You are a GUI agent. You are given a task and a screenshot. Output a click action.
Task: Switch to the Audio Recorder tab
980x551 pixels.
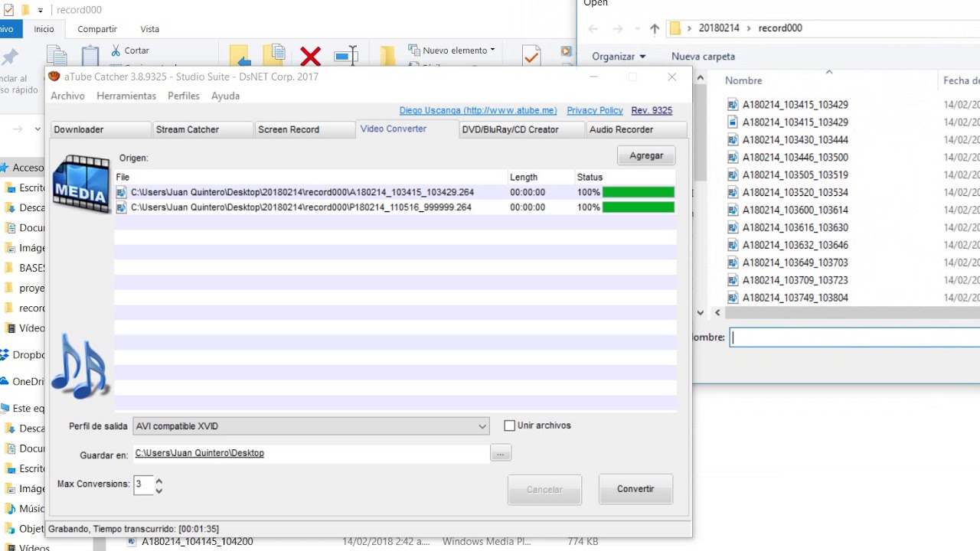636,130
